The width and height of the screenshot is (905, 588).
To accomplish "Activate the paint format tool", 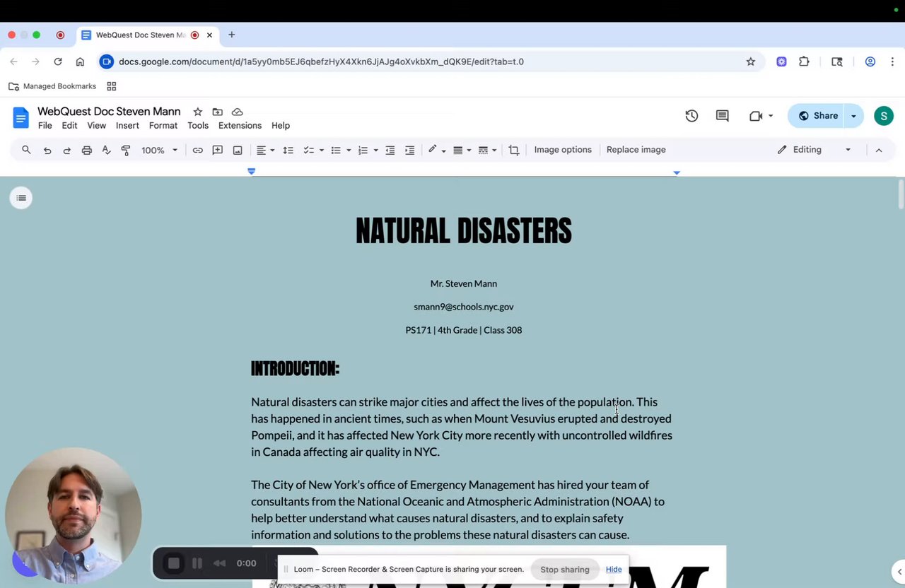I will [126, 150].
